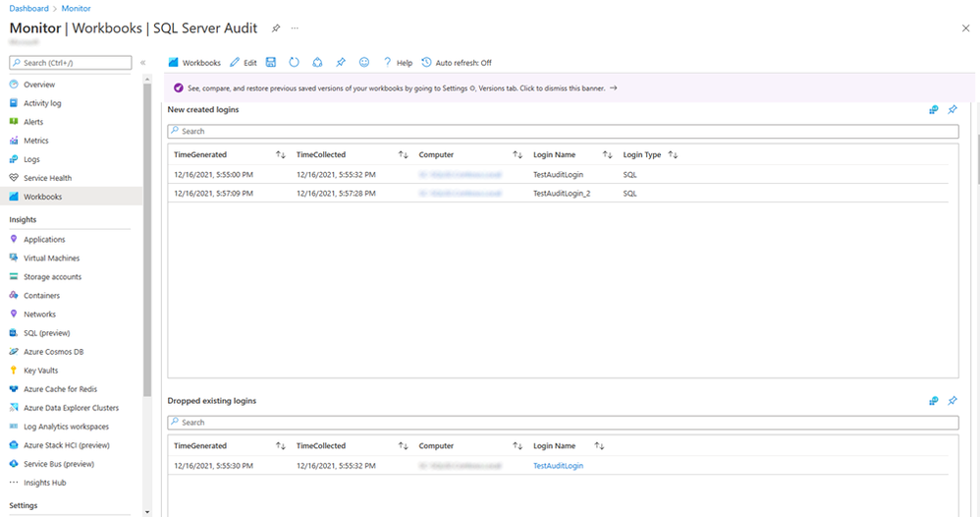Click the sidebar vertical scrollbar thumb

coord(147,240)
